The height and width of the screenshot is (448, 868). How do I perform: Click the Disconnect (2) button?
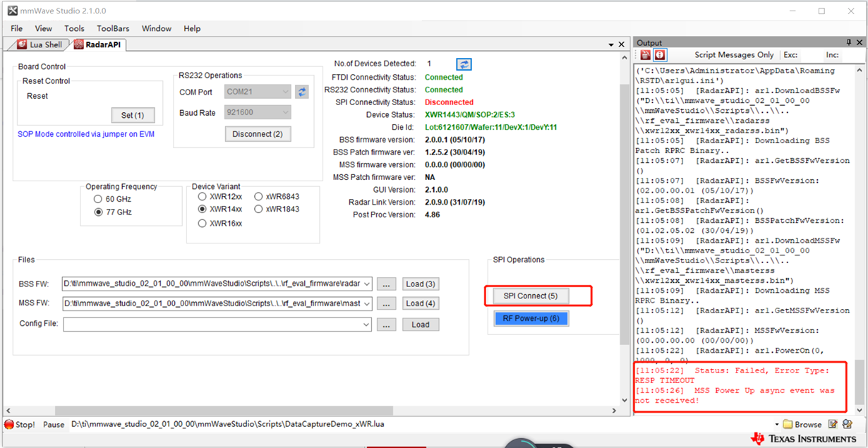tap(258, 134)
